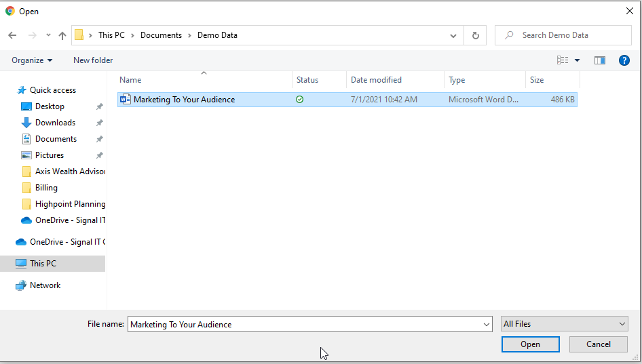The image size is (642, 364).
Task: Click the pin icon beside Pictures
Action: 100,155
